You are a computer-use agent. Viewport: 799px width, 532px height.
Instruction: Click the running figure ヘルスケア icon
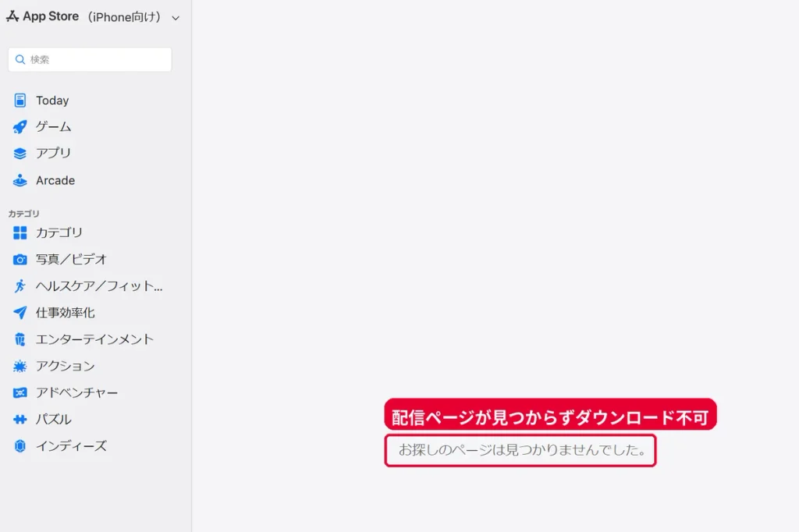click(20, 286)
